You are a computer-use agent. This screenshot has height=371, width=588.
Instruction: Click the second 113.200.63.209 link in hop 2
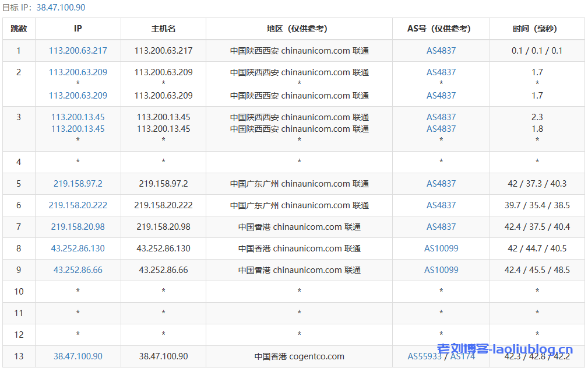tap(78, 96)
